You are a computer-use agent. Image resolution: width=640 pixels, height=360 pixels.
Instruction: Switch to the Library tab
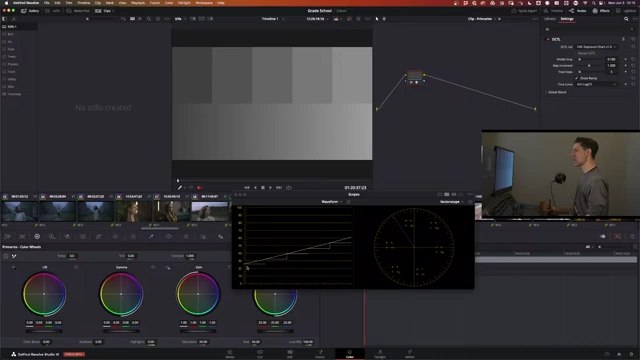click(x=550, y=19)
